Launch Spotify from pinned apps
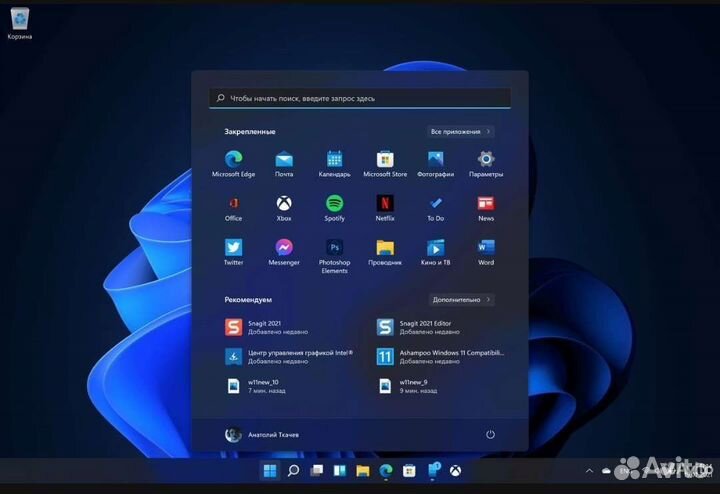This screenshot has height=494, width=720. [x=334, y=208]
